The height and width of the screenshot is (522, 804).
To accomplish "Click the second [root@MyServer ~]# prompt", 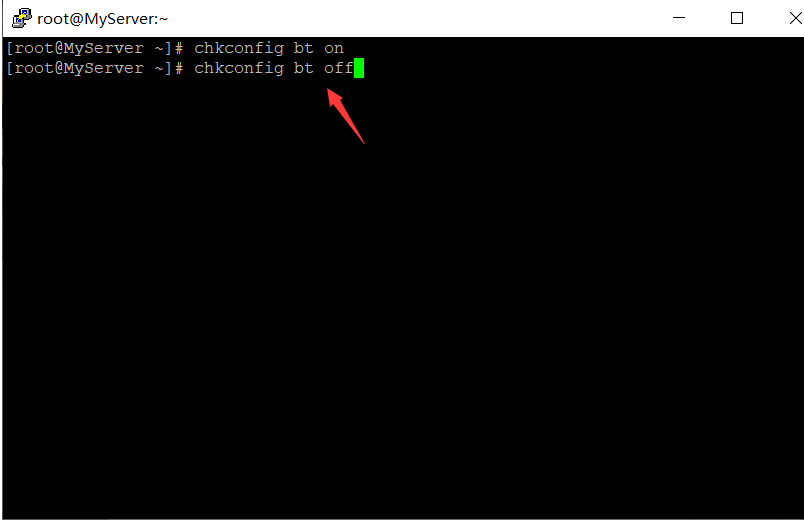I will point(95,69).
